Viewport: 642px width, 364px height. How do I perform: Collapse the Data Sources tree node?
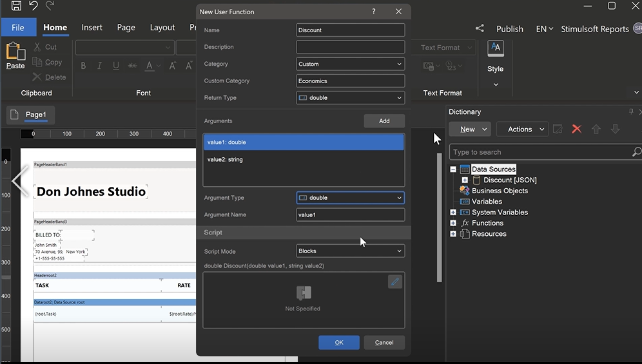point(453,169)
